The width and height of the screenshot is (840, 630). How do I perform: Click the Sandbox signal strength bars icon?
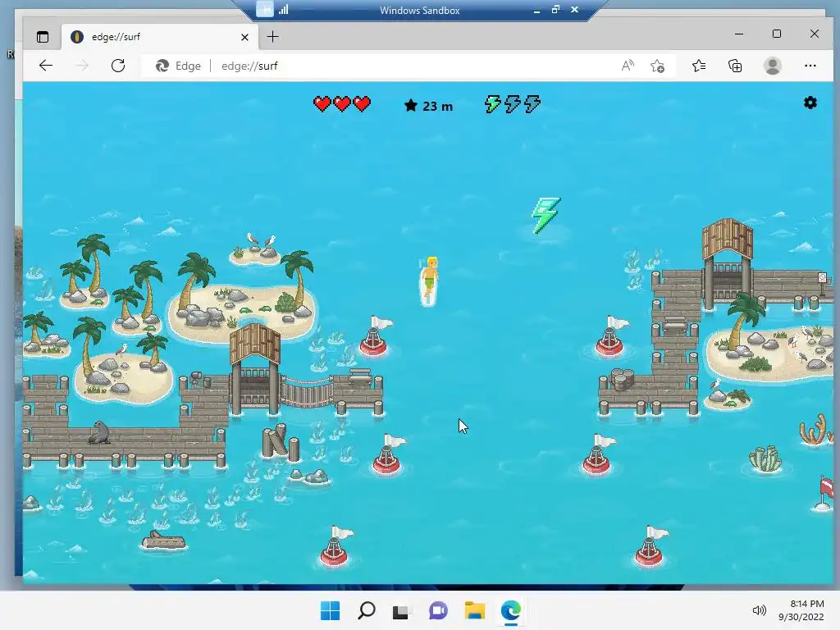pos(283,9)
